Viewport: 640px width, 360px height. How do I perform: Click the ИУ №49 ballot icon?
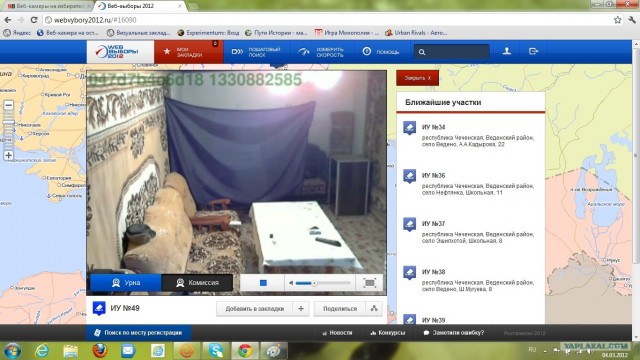(99, 308)
